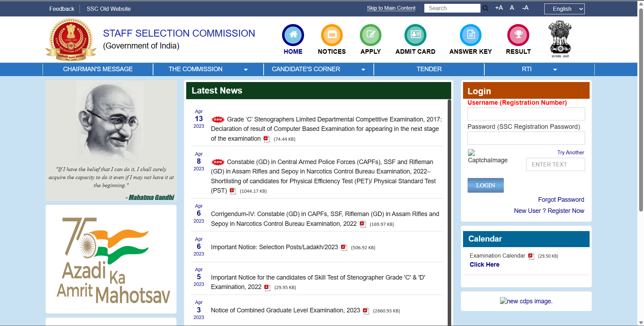Open the APPLY icon
This screenshot has height=326, width=644.
click(x=370, y=35)
